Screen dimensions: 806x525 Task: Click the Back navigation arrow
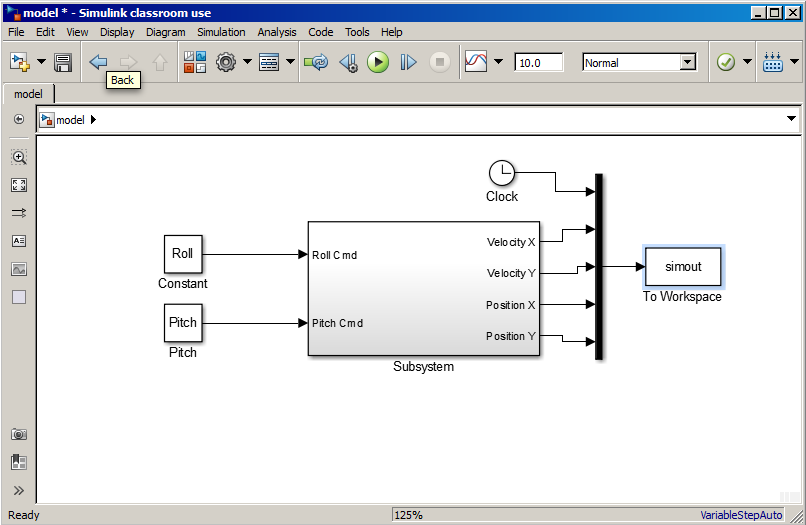point(98,62)
